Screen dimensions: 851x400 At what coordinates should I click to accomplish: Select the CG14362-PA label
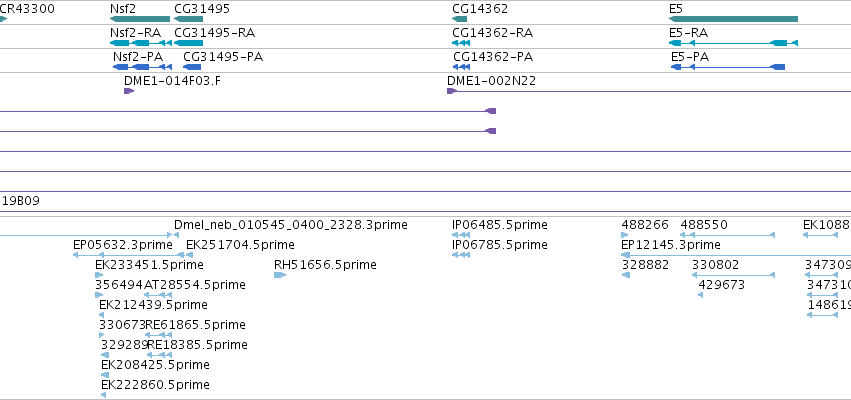(x=493, y=56)
